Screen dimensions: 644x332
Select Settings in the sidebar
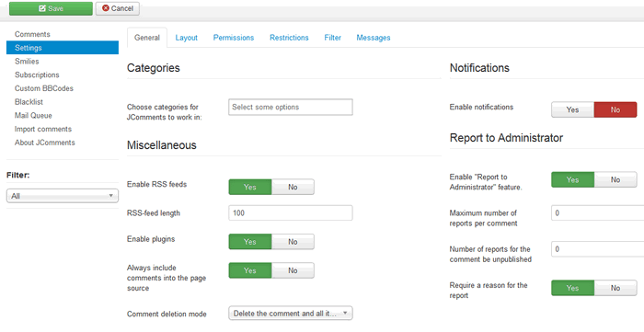click(x=63, y=48)
